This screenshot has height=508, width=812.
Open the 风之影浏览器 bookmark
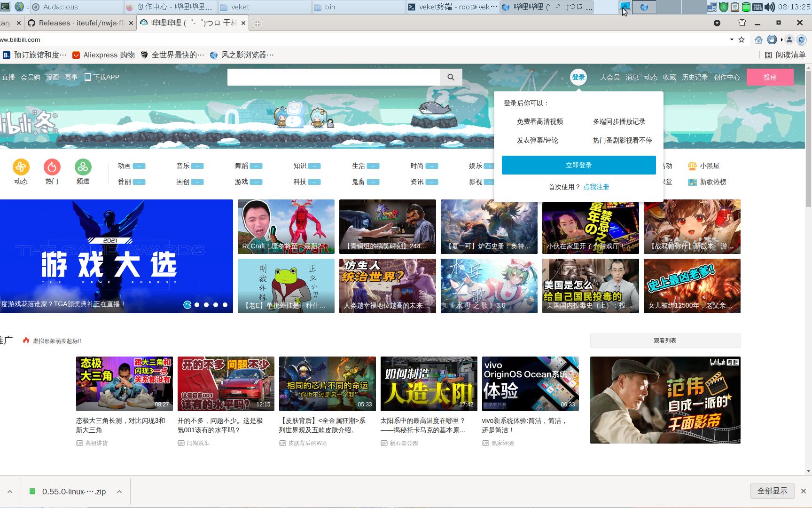[242, 55]
